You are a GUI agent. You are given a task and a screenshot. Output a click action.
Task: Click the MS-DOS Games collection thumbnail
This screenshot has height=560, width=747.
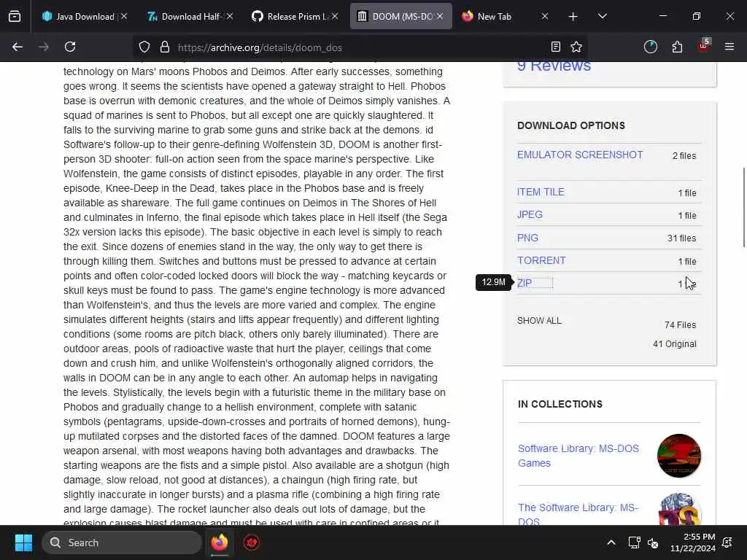pyautogui.click(x=679, y=456)
